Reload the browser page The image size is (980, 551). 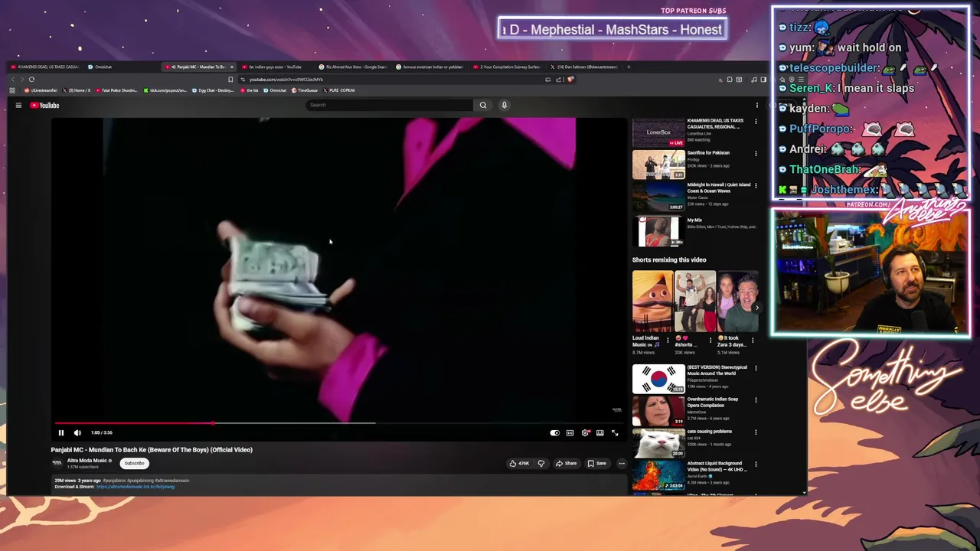(31, 79)
